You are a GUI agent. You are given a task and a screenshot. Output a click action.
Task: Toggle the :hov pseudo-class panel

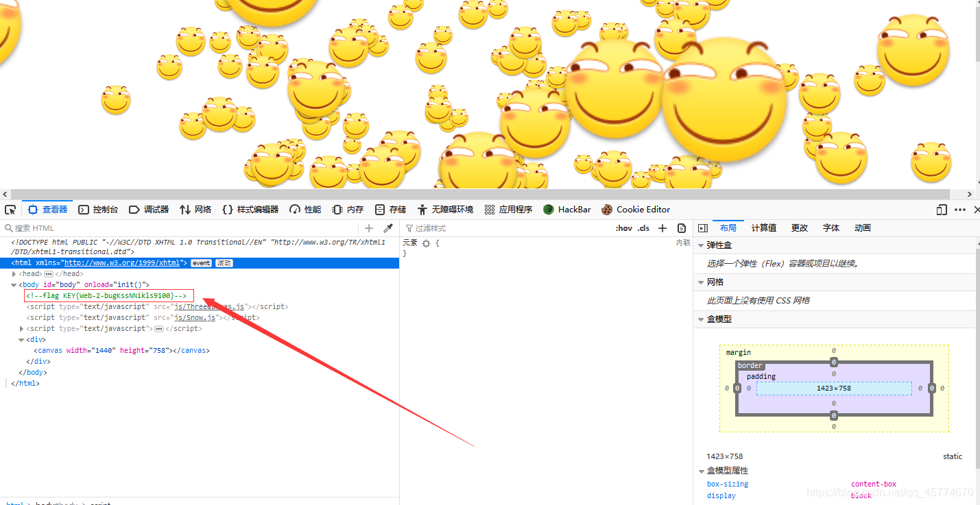pos(623,228)
